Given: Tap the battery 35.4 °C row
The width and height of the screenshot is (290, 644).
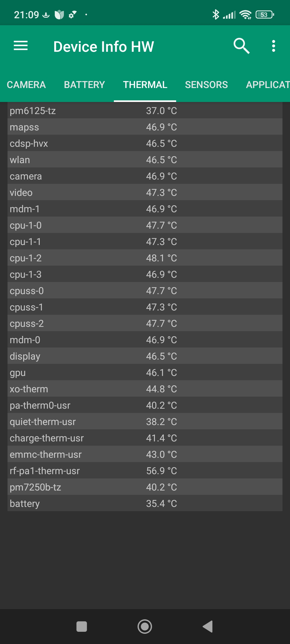Looking at the screenshot, I should point(145,503).
